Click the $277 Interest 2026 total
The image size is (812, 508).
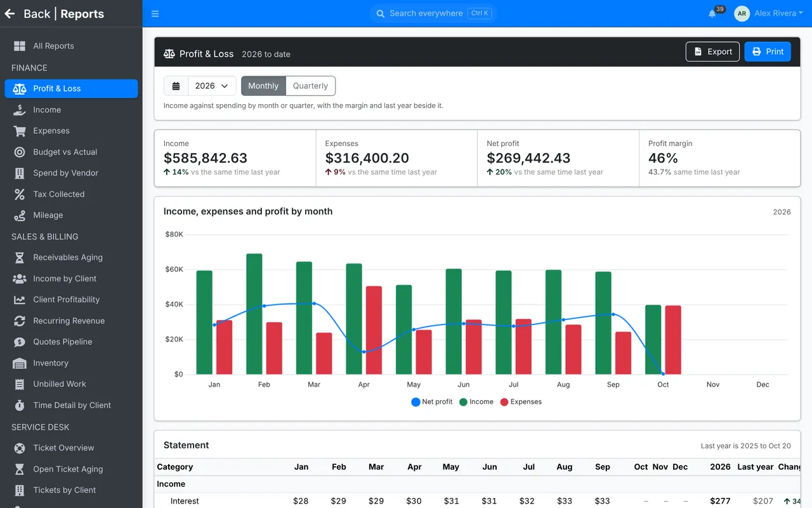[x=720, y=501]
